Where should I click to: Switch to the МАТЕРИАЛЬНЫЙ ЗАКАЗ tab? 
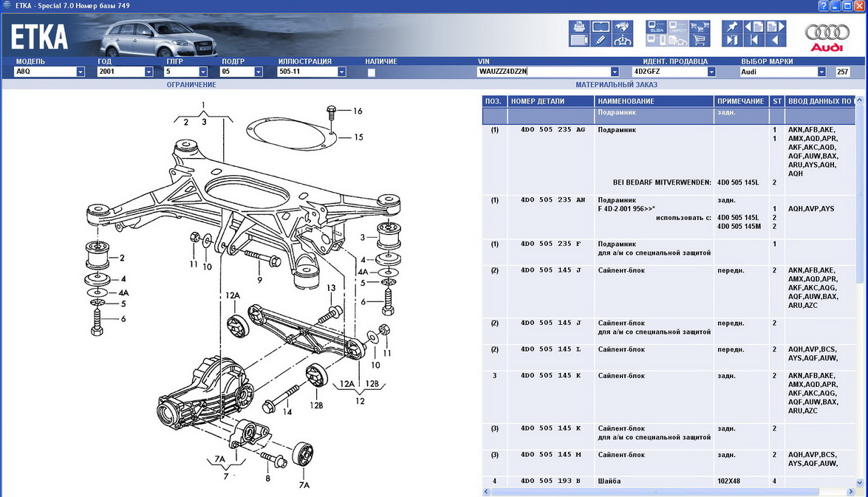616,85
